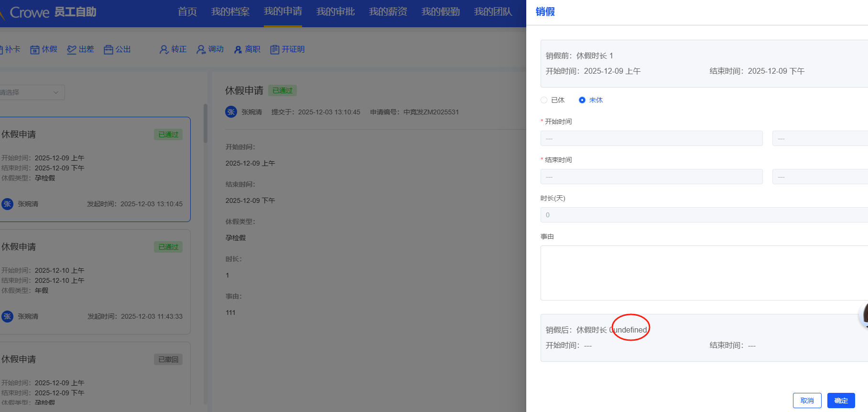Screen dimensions: 868x412
Task: Open the 结束时间 date picker
Action: coord(651,177)
